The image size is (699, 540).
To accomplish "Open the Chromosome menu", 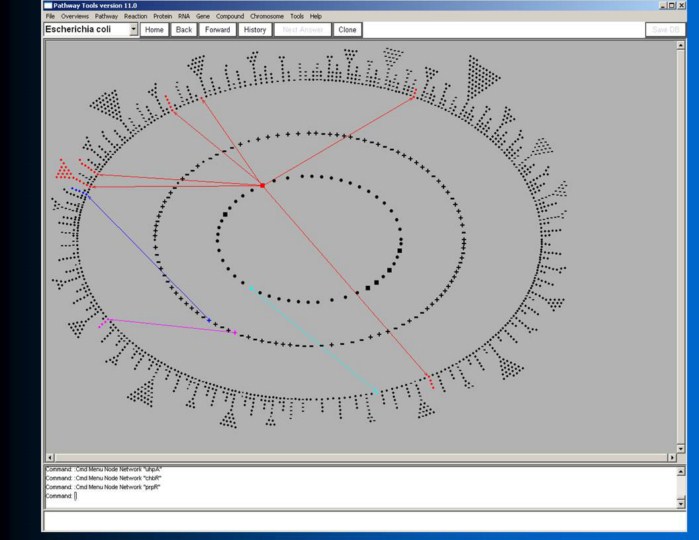I will pos(266,17).
